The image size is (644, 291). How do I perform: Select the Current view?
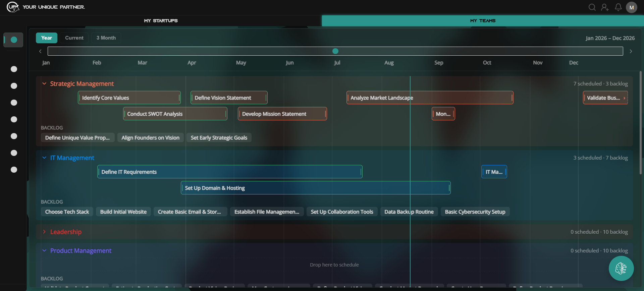pos(74,38)
